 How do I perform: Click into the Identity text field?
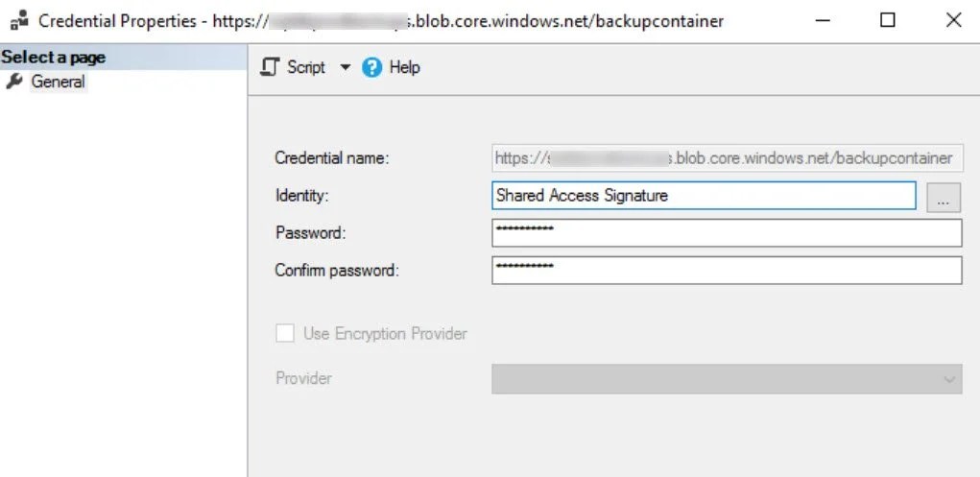[x=703, y=196]
